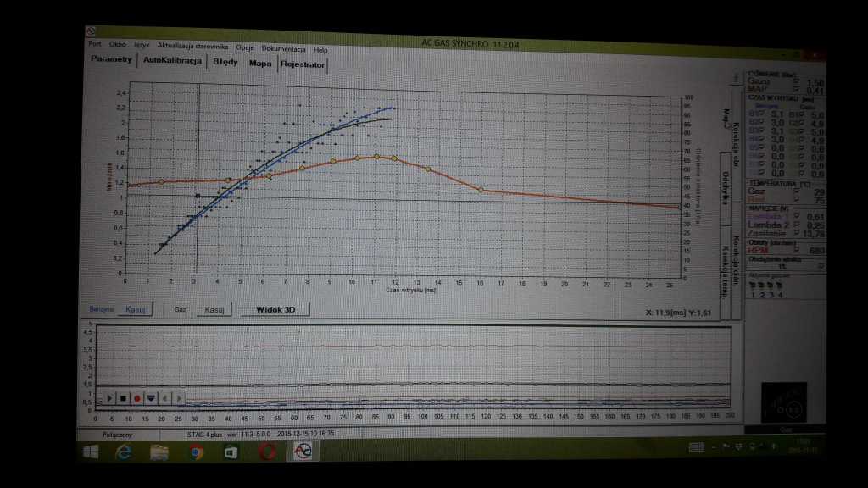This screenshot has height=488, width=868.
Task: Click the blue down-arrow oscilloscope button
Action: point(150,397)
